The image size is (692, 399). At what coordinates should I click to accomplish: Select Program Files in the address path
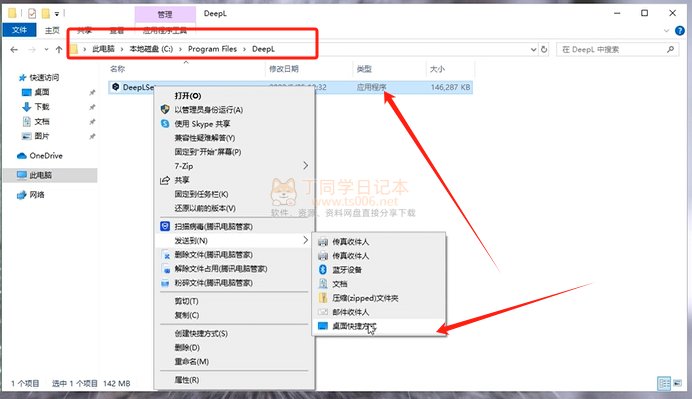pyautogui.click(x=212, y=49)
